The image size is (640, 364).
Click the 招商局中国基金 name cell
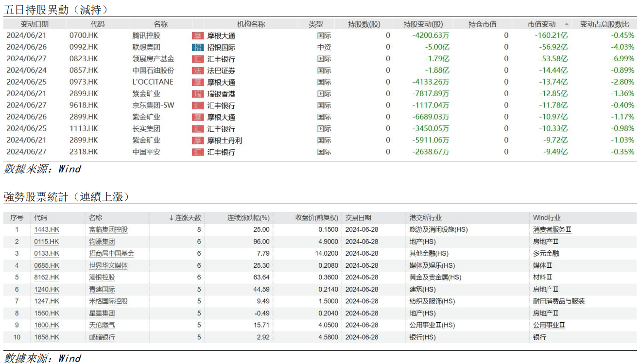(112, 253)
